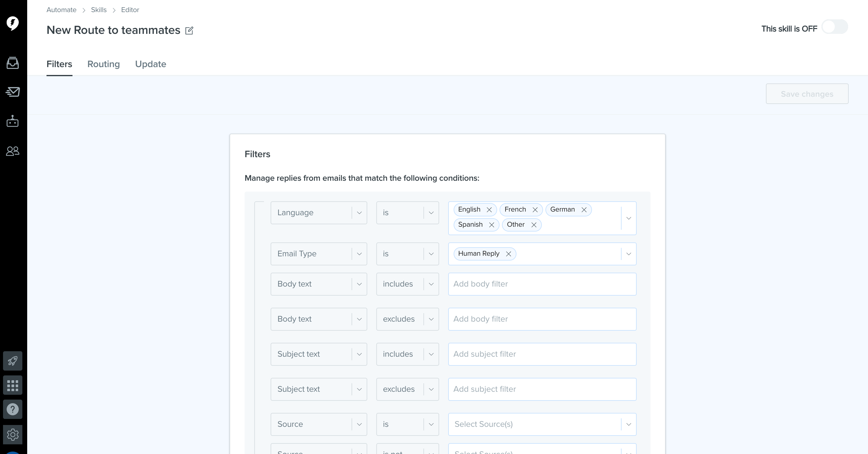868x454 pixels.
Task: Open the Language field dropdown
Action: coord(319,213)
